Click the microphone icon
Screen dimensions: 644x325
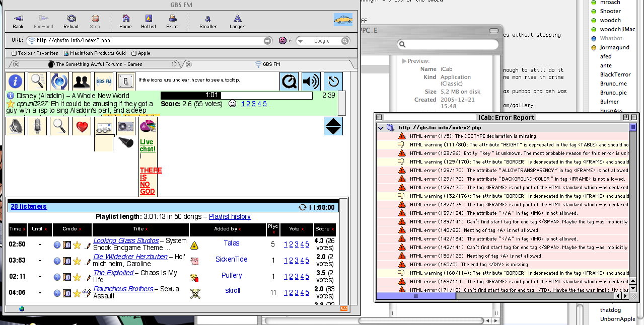(x=37, y=126)
